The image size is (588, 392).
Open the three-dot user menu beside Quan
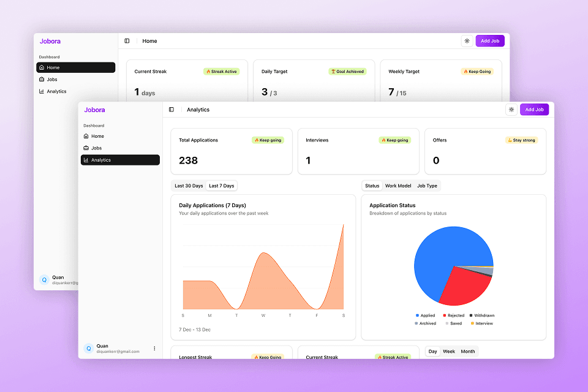[x=154, y=349]
